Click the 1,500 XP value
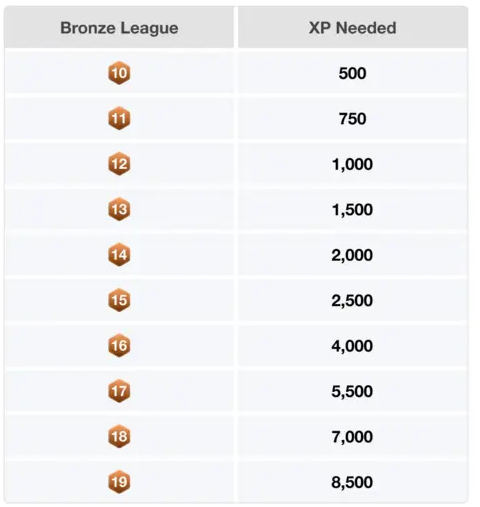This screenshot has width=480, height=507. pos(353,209)
